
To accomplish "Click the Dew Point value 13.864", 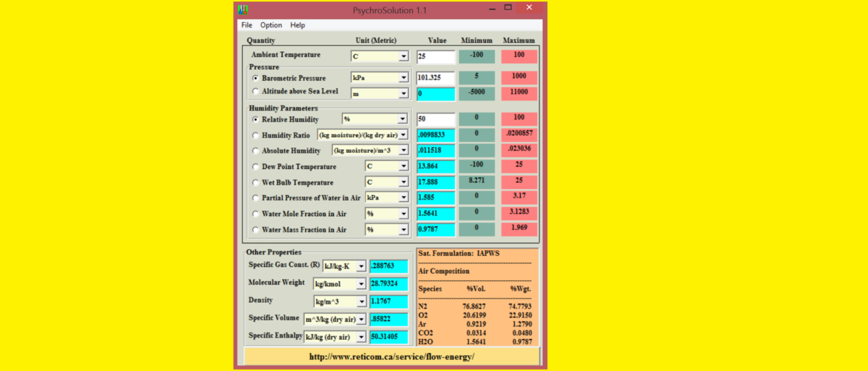I will click(x=435, y=167).
